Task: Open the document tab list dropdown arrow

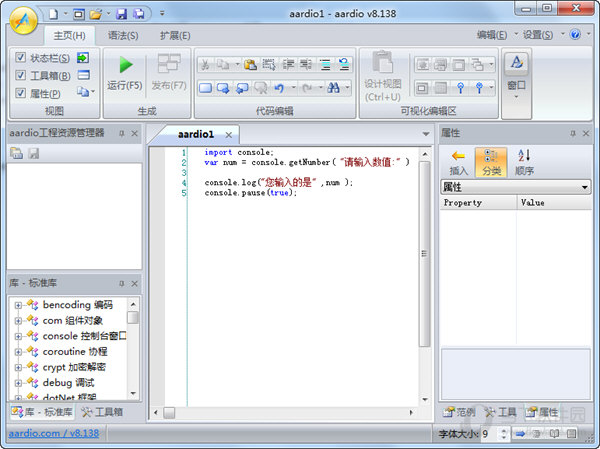Action: point(426,134)
